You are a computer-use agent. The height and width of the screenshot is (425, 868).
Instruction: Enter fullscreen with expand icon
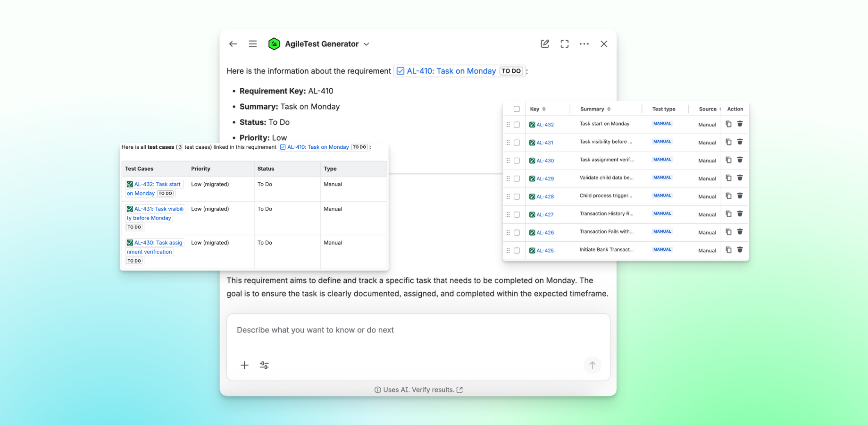[565, 44]
